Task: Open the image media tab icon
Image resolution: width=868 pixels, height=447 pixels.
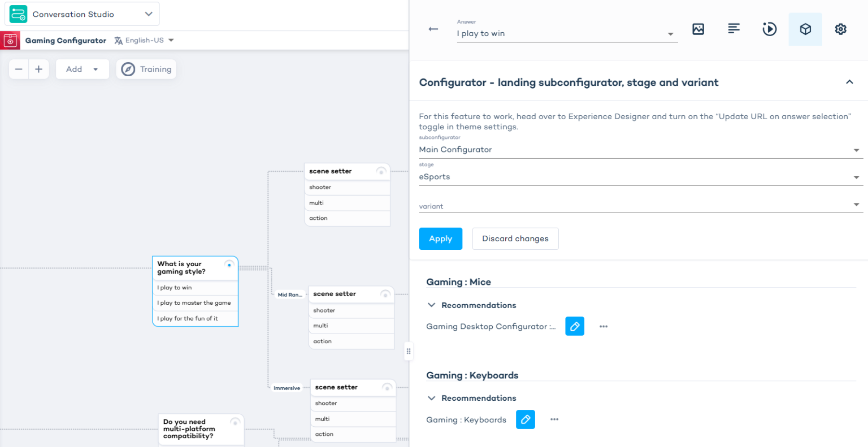Action: coord(698,29)
